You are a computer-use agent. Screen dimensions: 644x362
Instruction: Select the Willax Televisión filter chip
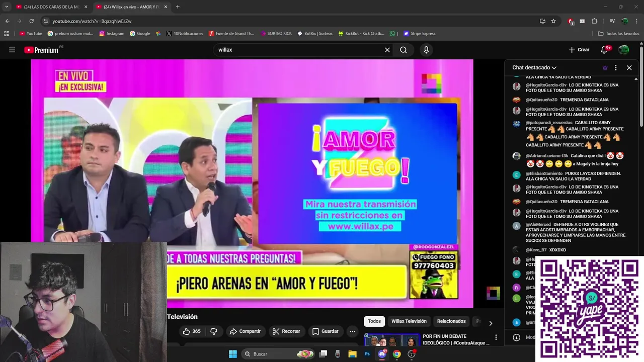tap(409, 321)
